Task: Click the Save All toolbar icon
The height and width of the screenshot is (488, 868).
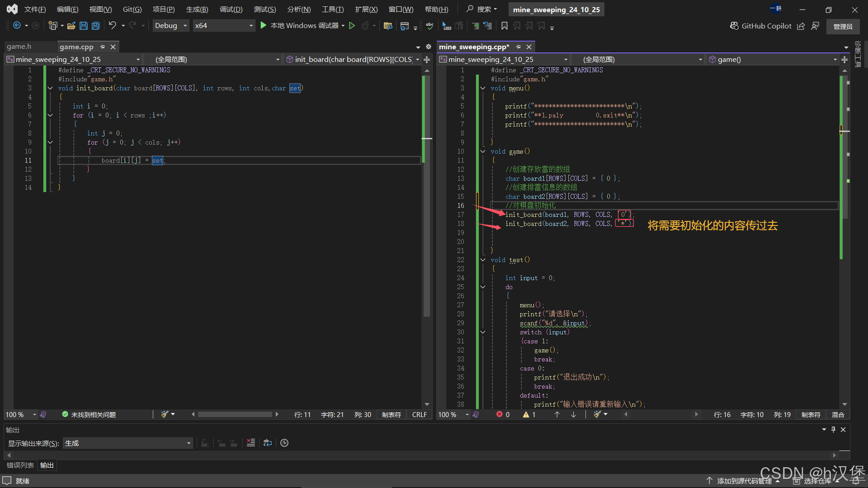Action: pyautogui.click(x=96, y=26)
